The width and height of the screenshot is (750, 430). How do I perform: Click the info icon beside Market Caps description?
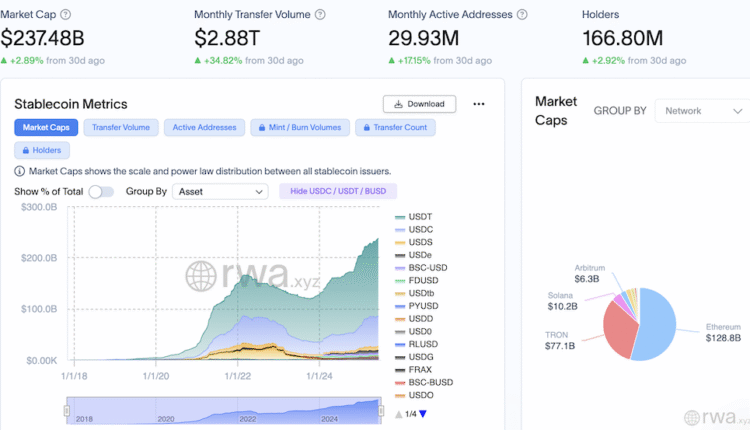tap(20, 171)
